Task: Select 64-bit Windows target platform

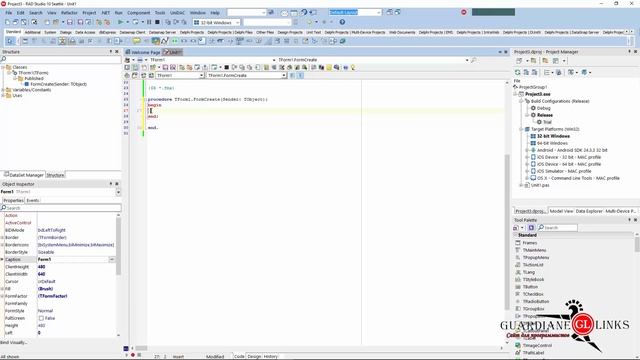Action: pyautogui.click(x=552, y=143)
